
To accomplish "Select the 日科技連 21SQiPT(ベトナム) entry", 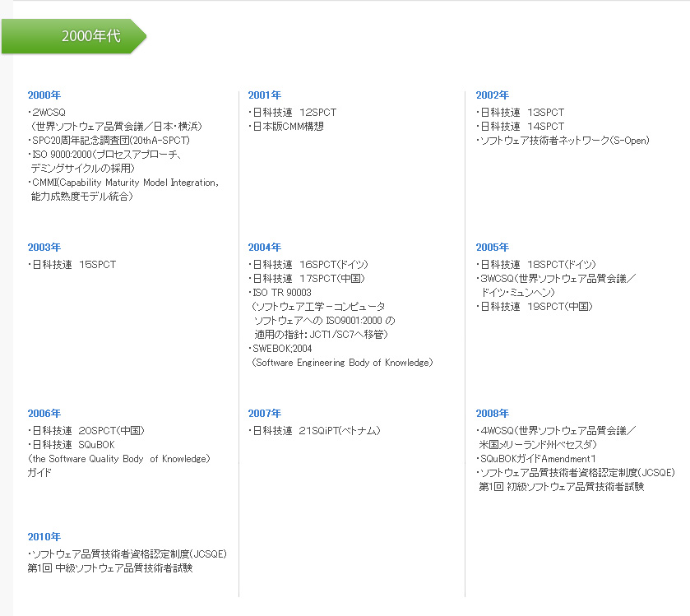I will (x=315, y=431).
